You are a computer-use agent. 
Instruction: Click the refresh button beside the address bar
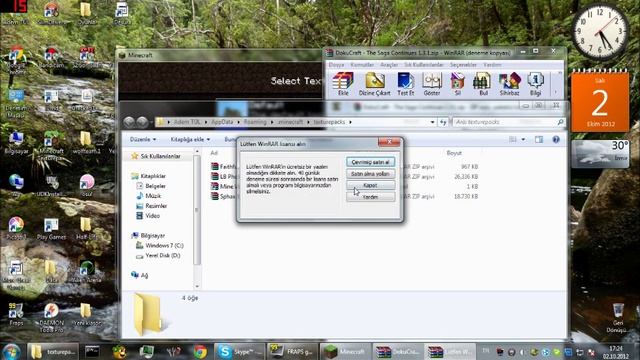point(443,122)
